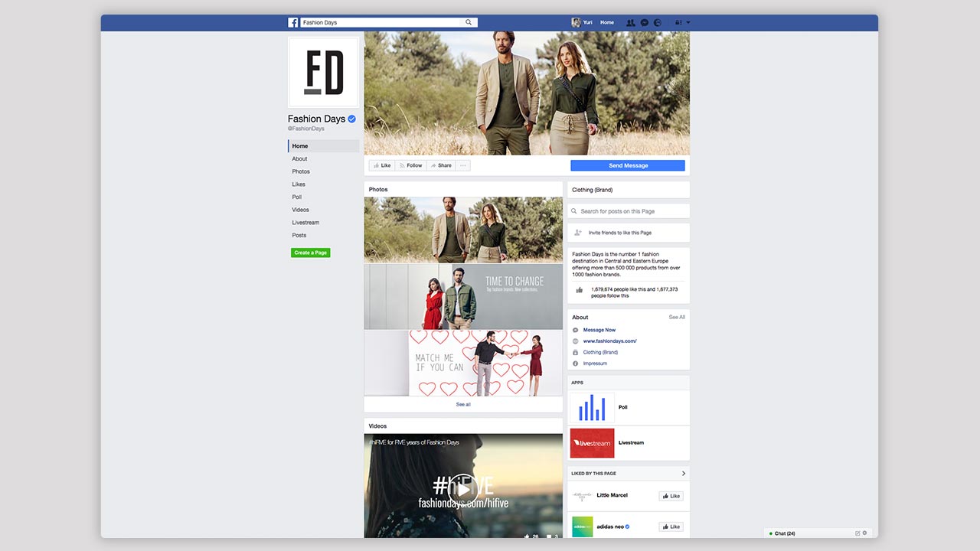The height and width of the screenshot is (551, 980).
Task: Open the Videos tab in the sidebar
Action: tap(300, 210)
